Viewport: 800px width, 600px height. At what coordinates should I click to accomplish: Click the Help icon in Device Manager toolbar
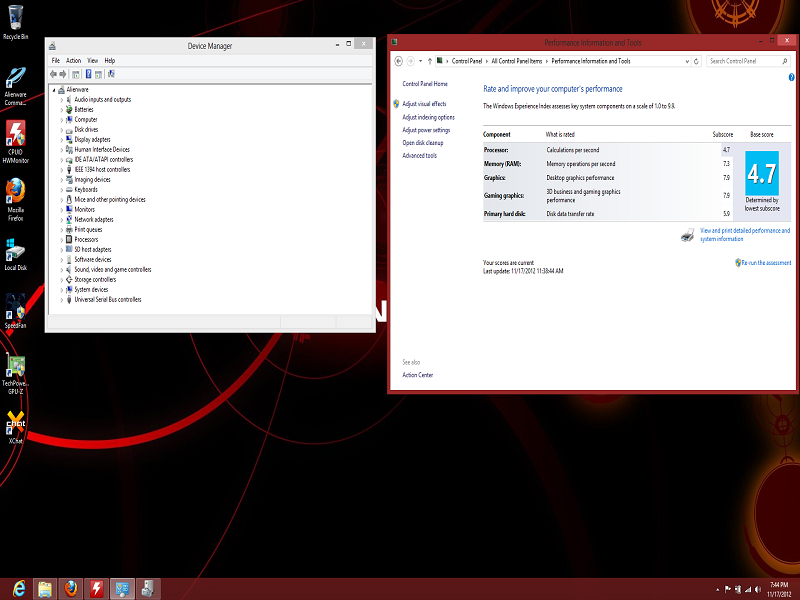tap(88, 74)
